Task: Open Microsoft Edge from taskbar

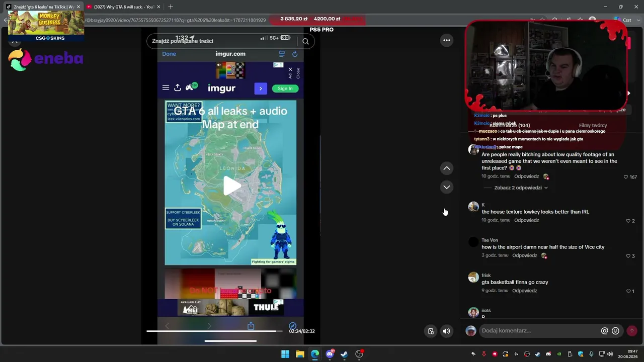Action: click(315, 354)
